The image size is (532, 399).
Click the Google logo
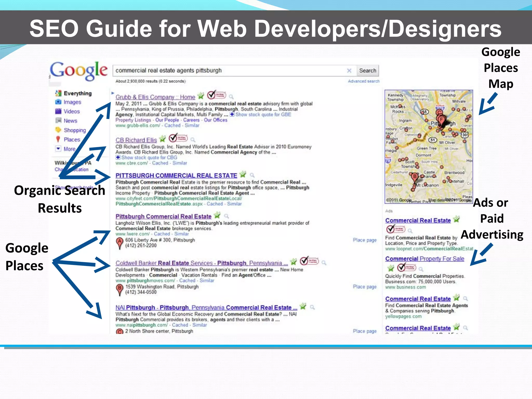point(78,71)
